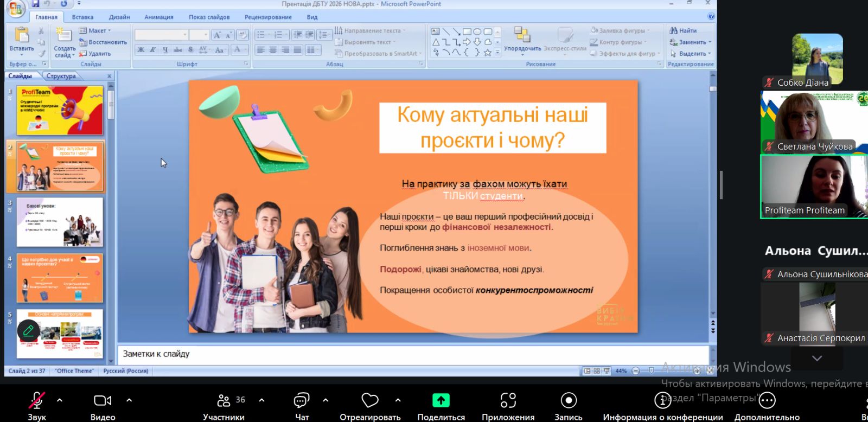Click the Восстановить reset slide button
The height and width of the screenshot is (422, 868).
pyautogui.click(x=103, y=42)
